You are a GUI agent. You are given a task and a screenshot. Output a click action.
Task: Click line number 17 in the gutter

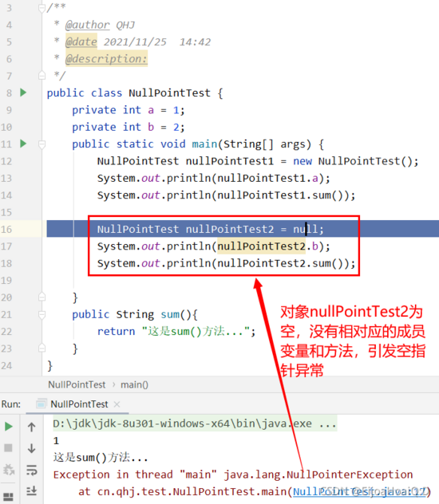click(6, 246)
